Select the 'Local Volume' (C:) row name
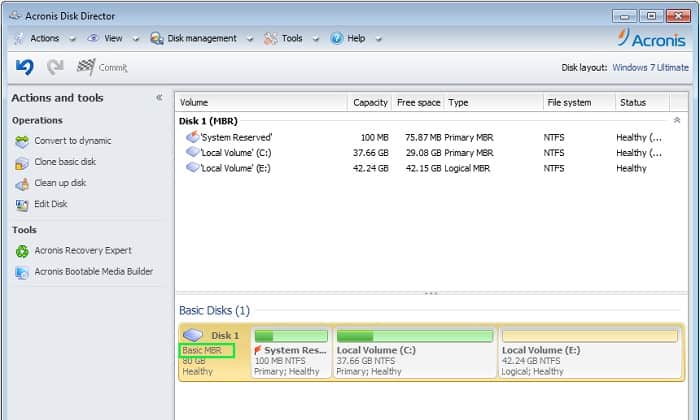 pyautogui.click(x=236, y=153)
